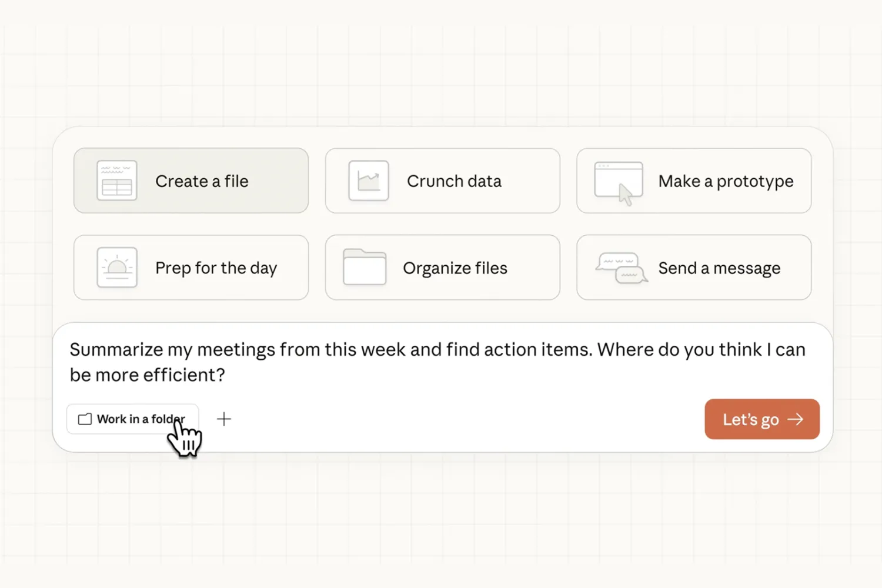Place cursor after 'be more efficient?' text

pyautogui.click(x=227, y=375)
